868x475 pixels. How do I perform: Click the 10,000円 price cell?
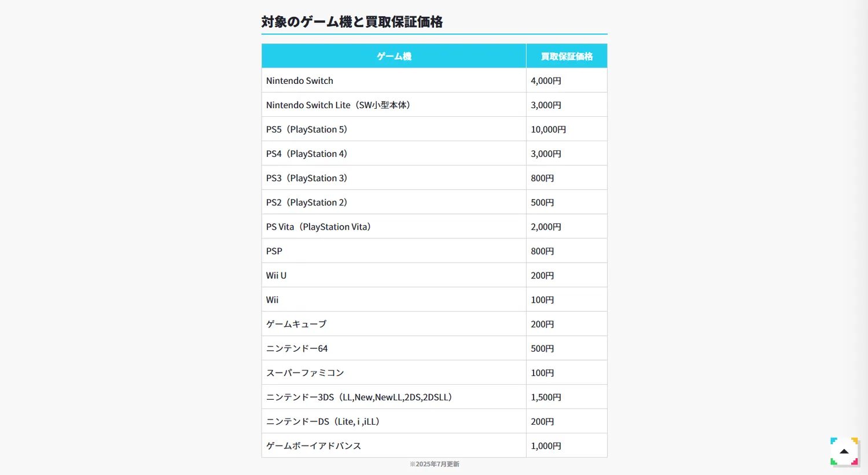click(x=548, y=130)
